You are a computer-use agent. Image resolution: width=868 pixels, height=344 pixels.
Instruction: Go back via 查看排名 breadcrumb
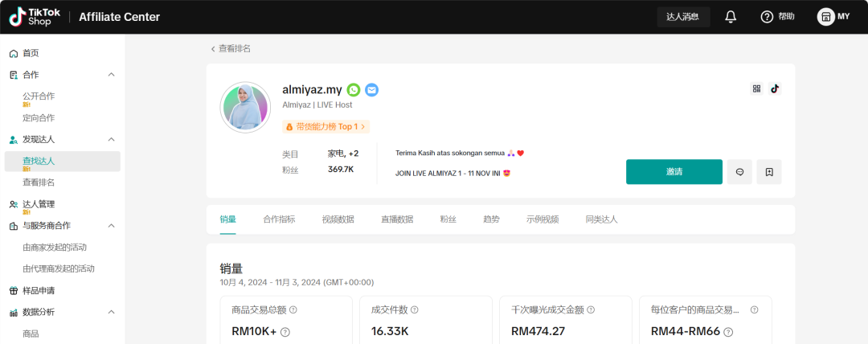coord(231,49)
